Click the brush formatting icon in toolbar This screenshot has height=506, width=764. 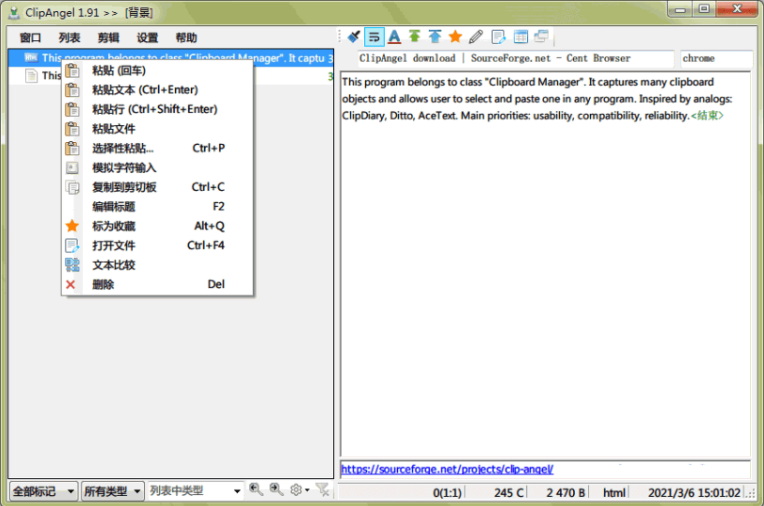pos(354,37)
